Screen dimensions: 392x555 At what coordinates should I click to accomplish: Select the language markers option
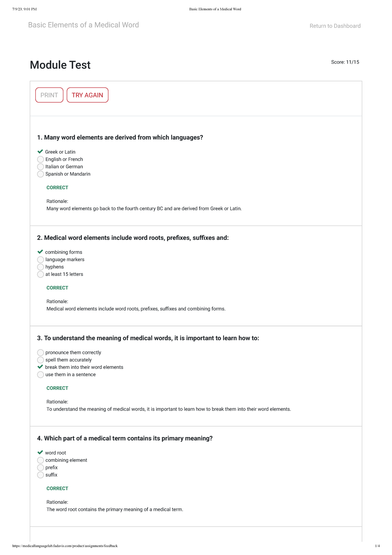(x=41, y=259)
